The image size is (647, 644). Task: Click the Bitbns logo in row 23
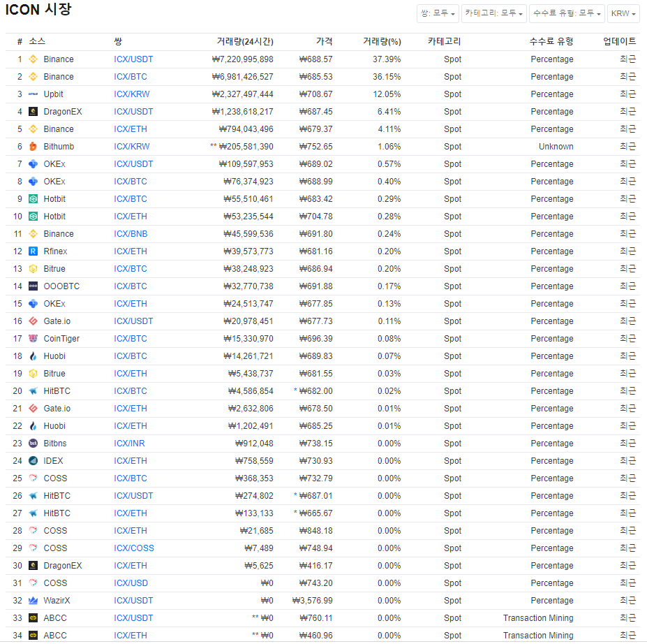(33, 444)
